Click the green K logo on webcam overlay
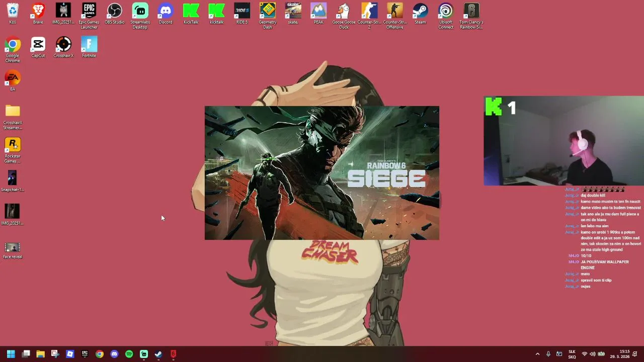Image resolution: width=644 pixels, height=362 pixels. point(493,107)
